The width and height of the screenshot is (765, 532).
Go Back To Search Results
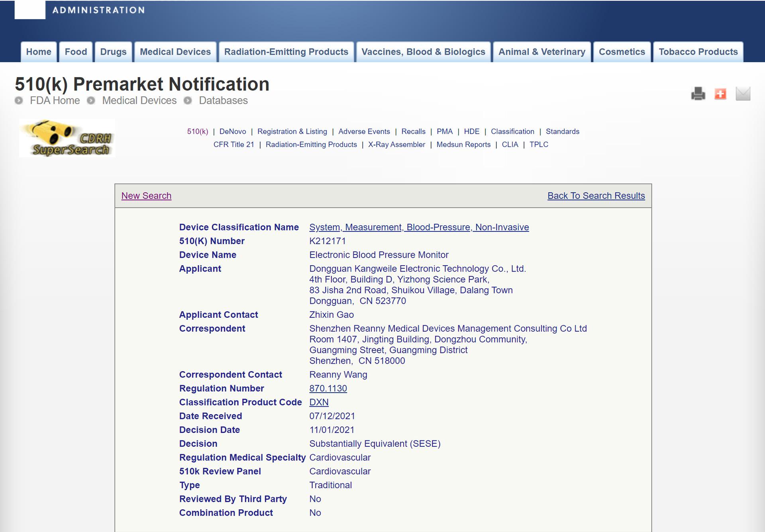(596, 196)
